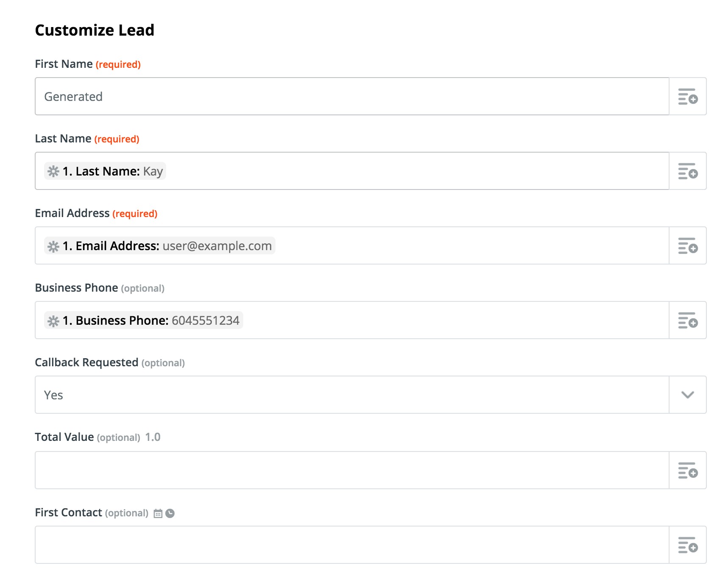The width and height of the screenshot is (728, 574).
Task: Click the Customize Lead heading
Action: [94, 30]
